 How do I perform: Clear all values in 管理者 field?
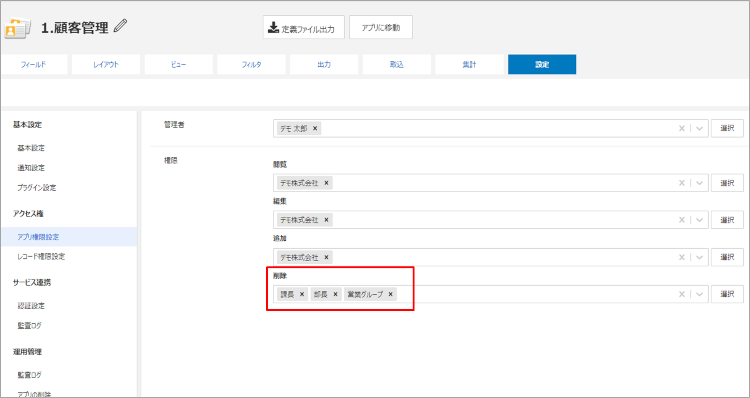tap(682, 129)
